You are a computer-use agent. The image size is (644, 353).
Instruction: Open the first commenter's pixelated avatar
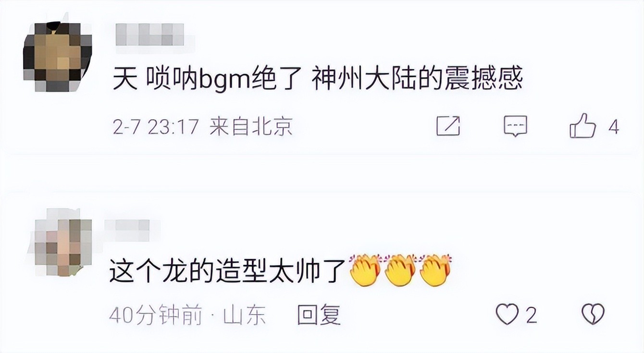click(57, 57)
